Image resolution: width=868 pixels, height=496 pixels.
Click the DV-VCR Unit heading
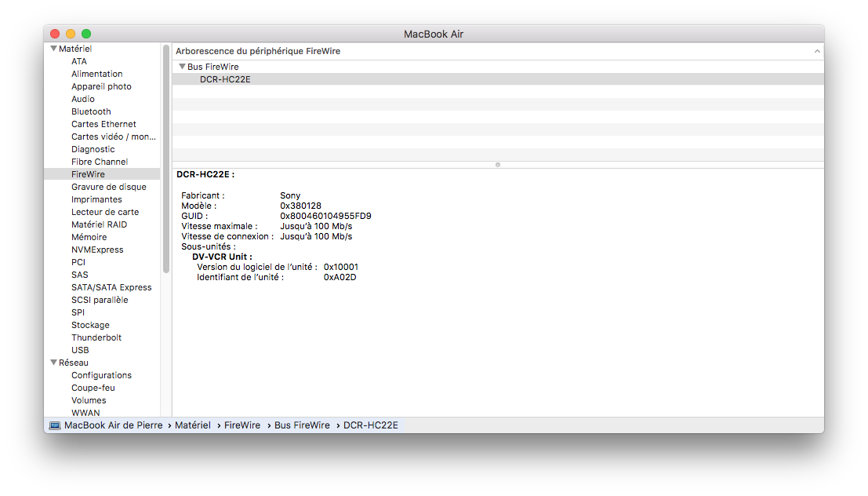(222, 257)
